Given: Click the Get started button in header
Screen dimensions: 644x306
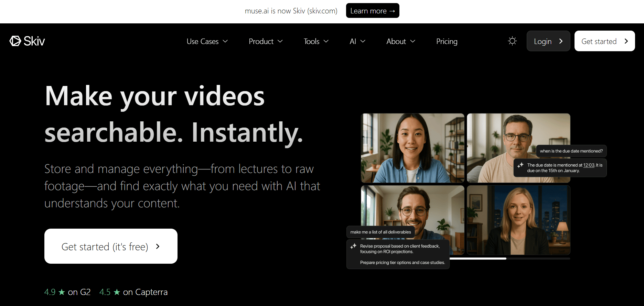Looking at the screenshot, I should [x=605, y=41].
